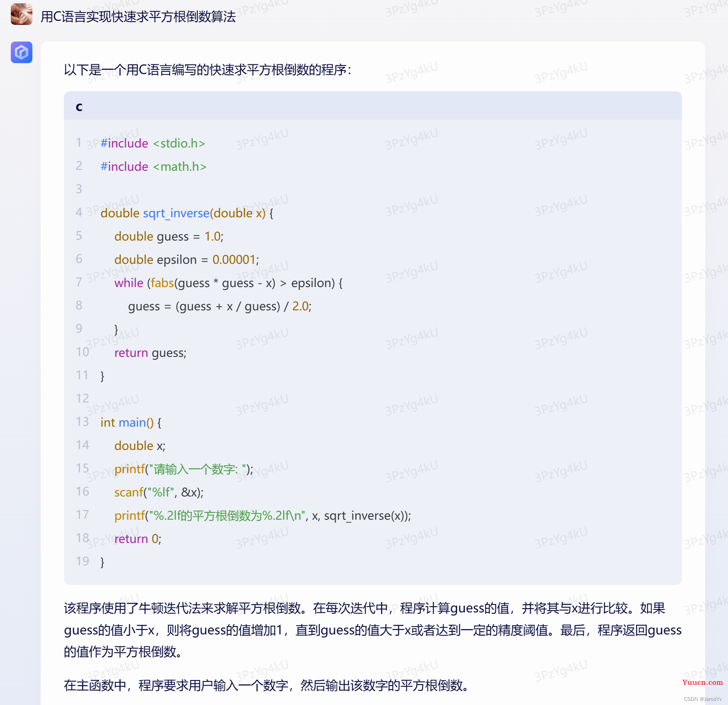Click the #include <math.h> line

tap(153, 167)
